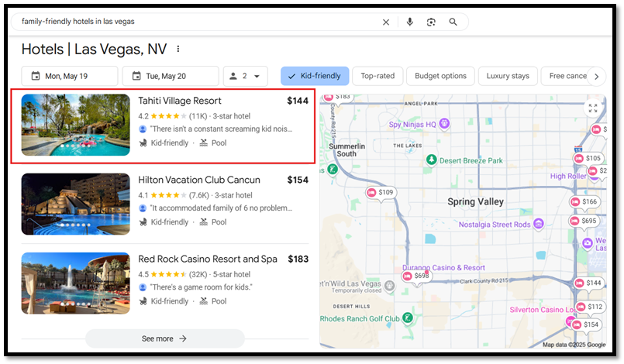This screenshot has width=624, height=364.
Task: Submit search with the magnifying glass icon
Action: coord(453,22)
